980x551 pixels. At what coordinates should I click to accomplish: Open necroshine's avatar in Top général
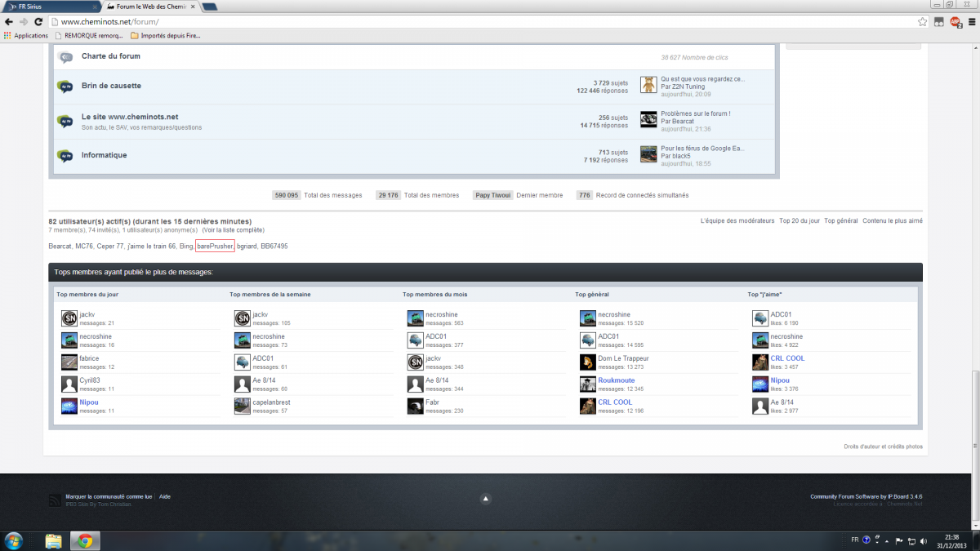pyautogui.click(x=587, y=318)
